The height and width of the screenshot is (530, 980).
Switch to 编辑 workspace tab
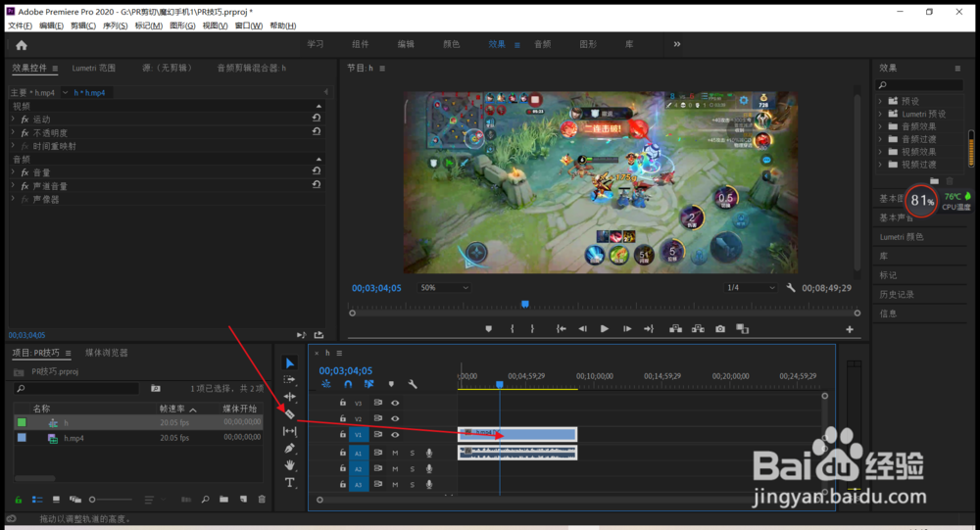pyautogui.click(x=407, y=44)
